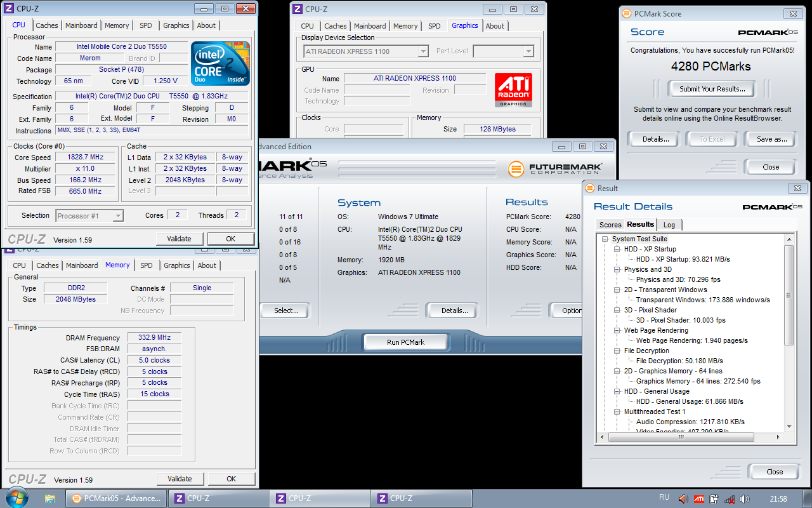Select the row 'Physics and 3D: 70.296 fps'
This screenshot has height=508, width=812.
(x=678, y=279)
